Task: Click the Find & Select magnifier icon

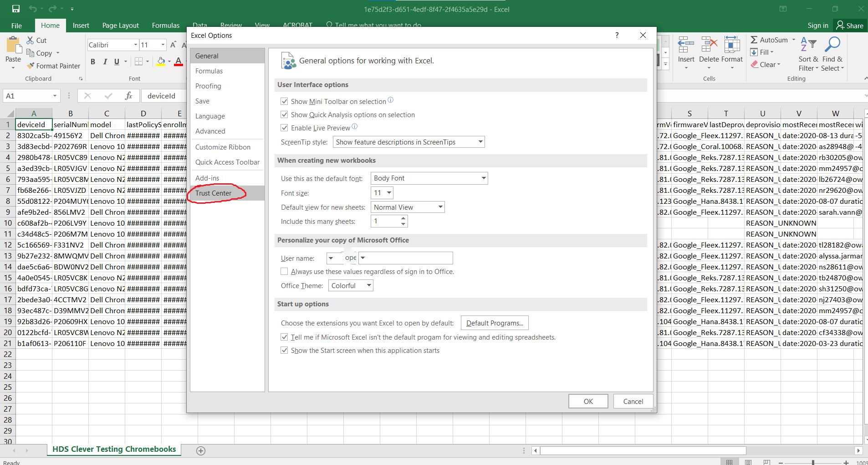Action: [832, 44]
